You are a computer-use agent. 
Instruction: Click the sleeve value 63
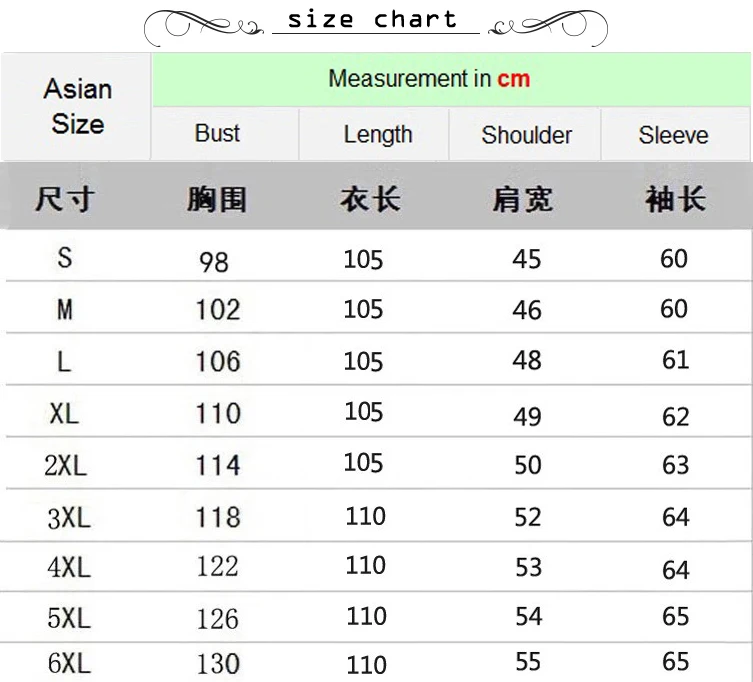676,465
